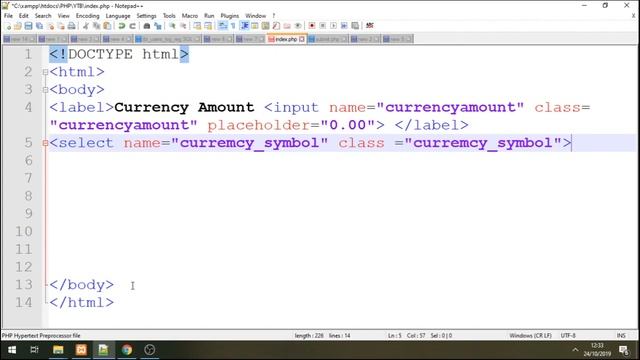Click Run Macro Multiple Times icon
This screenshot has width=640, height=360.
tap(344, 26)
